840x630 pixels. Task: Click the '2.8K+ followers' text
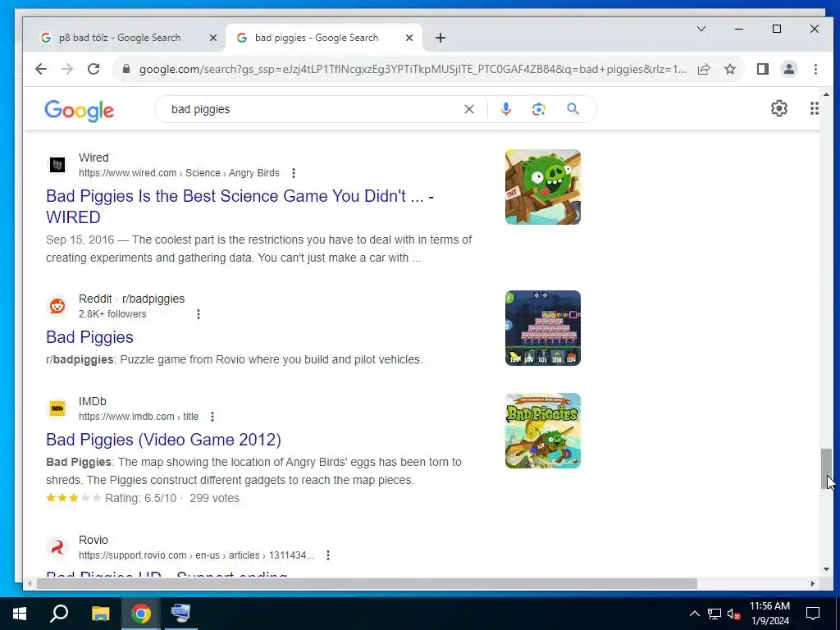pos(112,314)
